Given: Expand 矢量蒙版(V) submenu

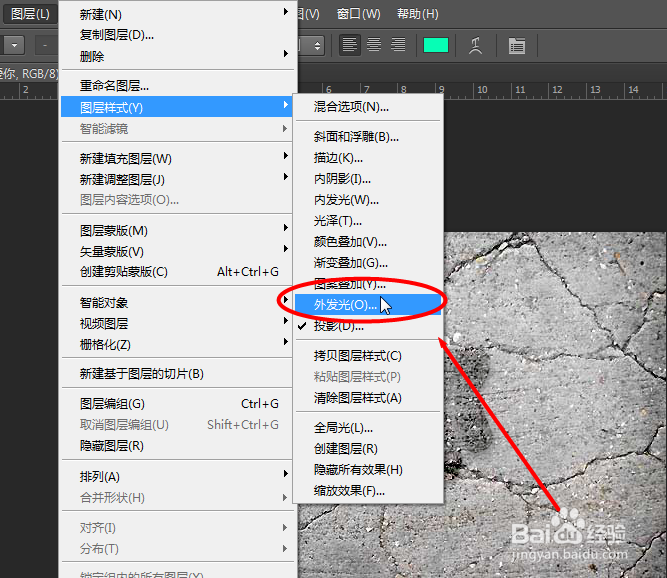Looking at the screenshot, I should coord(177,251).
